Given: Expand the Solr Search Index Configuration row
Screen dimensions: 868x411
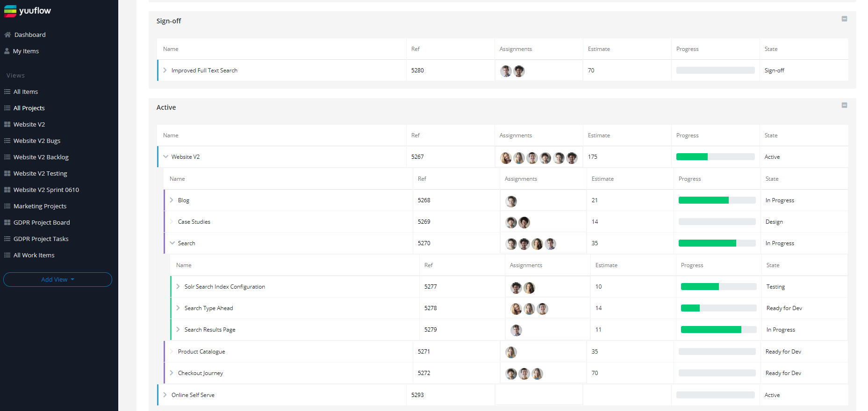Looking at the screenshot, I should tap(178, 286).
